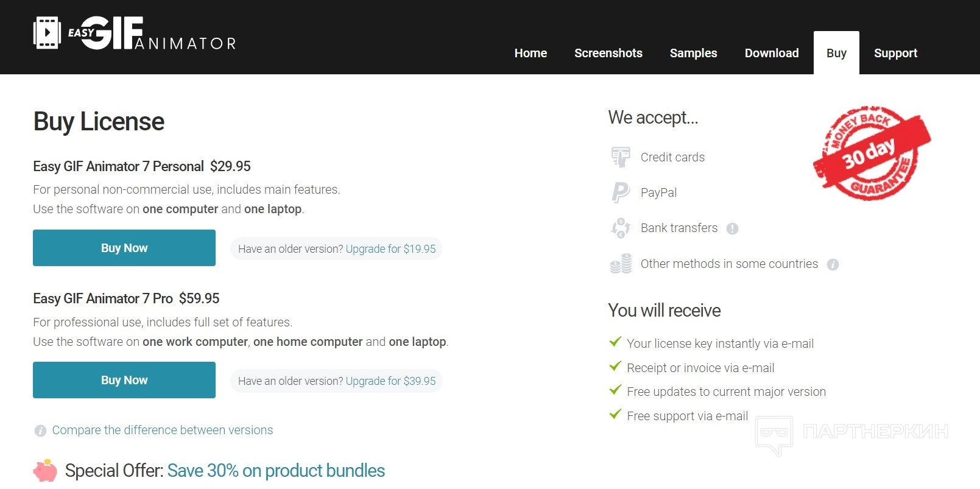Click the bank transfers icon
Image resolution: width=980 pixels, height=489 pixels.
tap(621, 228)
